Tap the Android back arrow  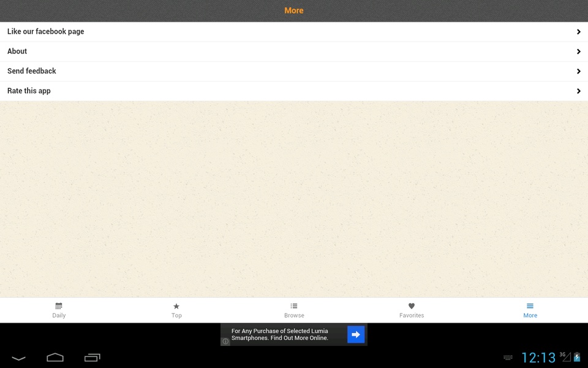pos(19,358)
